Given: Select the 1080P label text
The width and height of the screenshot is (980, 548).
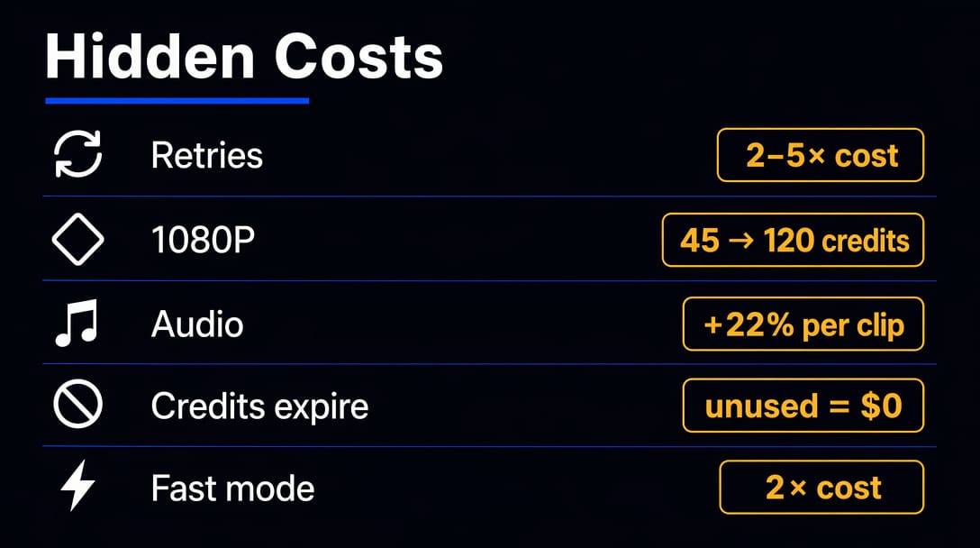Looking at the screenshot, I should point(203,240).
